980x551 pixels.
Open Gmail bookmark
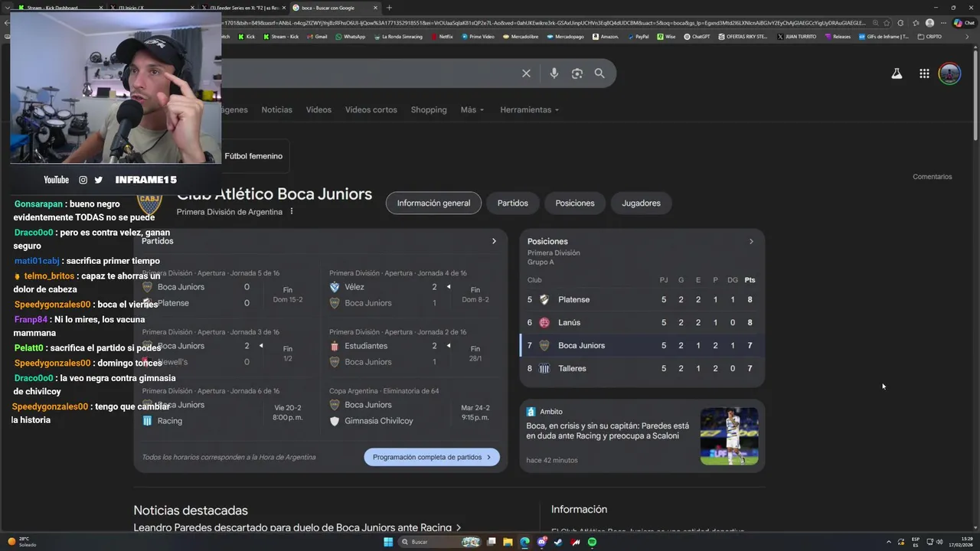click(318, 37)
